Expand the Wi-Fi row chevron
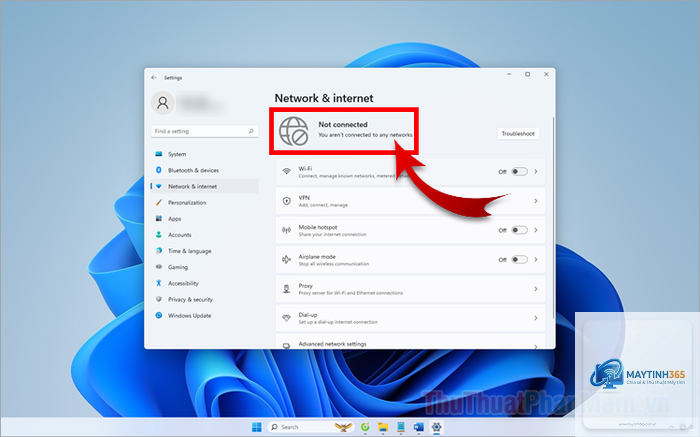700x437 pixels. (x=536, y=171)
